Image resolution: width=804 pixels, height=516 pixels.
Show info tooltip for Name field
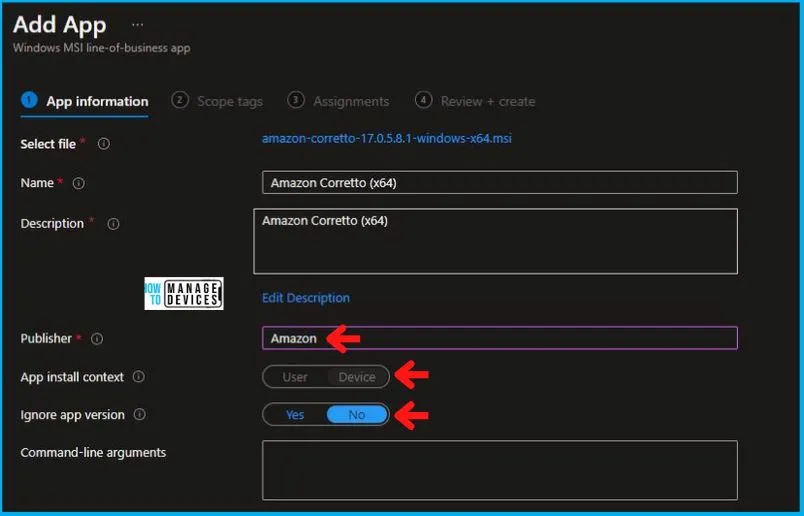pos(78,183)
